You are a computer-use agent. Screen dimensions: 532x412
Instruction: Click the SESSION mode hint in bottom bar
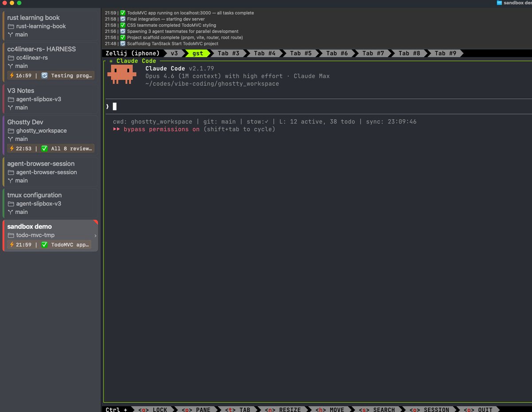pyautogui.click(x=429, y=410)
